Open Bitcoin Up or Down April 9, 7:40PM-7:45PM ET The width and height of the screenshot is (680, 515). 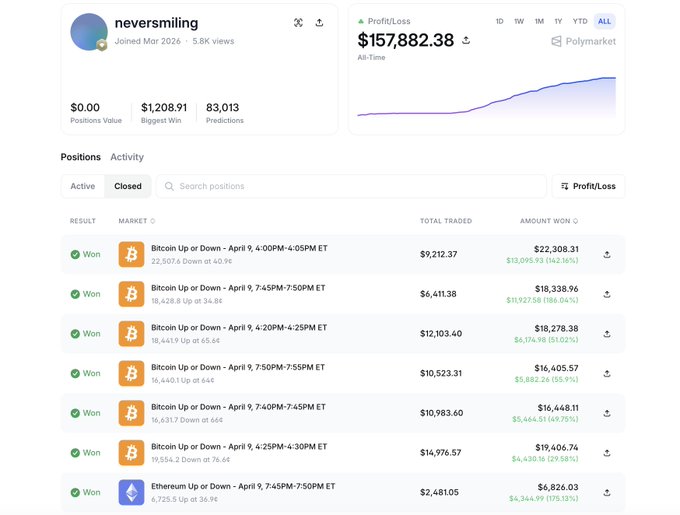coord(239,407)
